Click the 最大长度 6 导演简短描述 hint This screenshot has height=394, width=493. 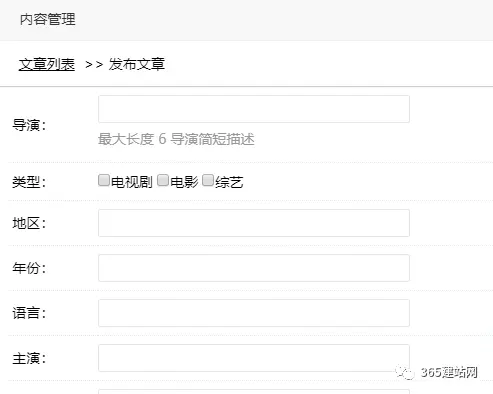176,139
